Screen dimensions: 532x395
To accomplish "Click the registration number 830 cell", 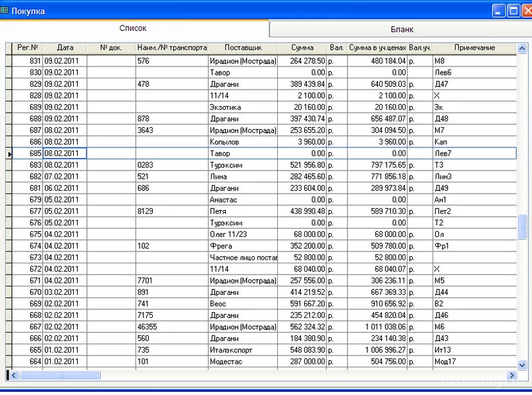I will tap(28, 72).
